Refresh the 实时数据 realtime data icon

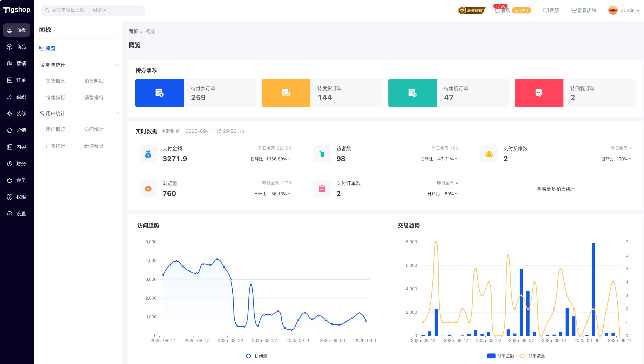click(242, 131)
